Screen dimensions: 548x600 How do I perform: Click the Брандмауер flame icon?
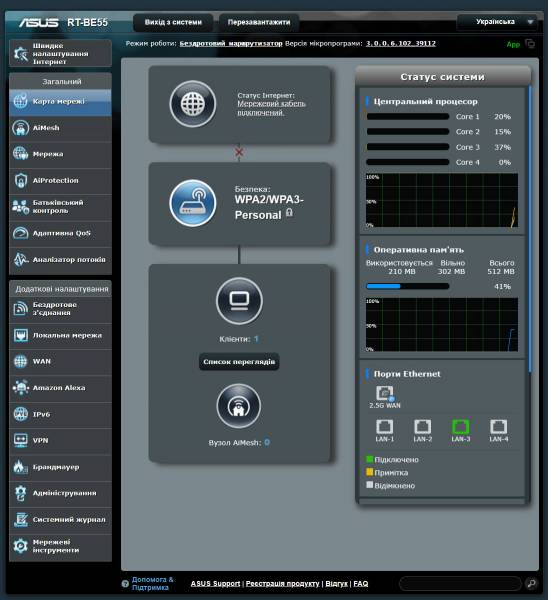tap(21, 467)
